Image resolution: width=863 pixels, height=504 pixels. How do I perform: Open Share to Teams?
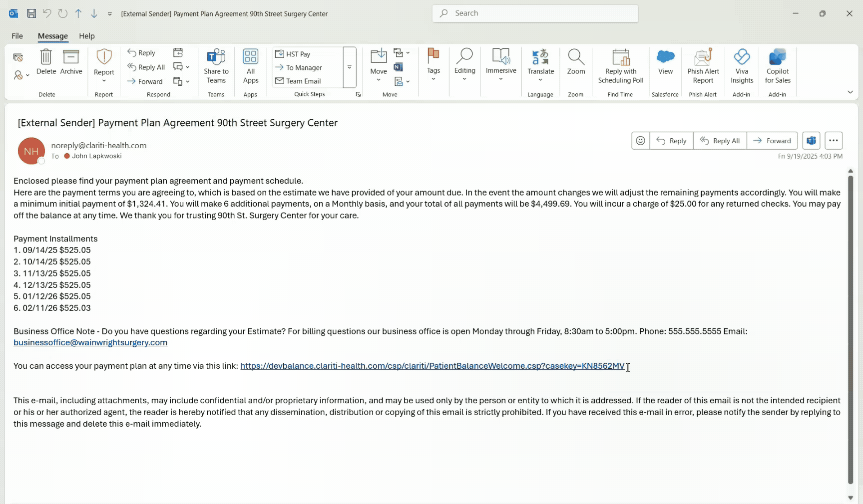tap(216, 65)
